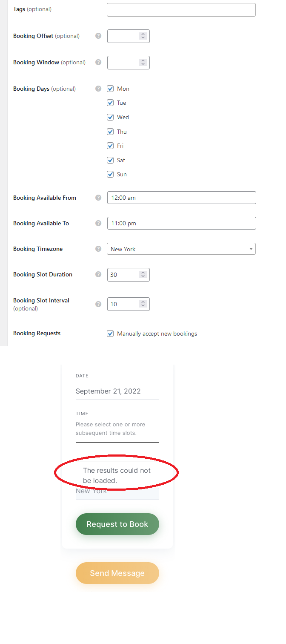The width and height of the screenshot is (286, 644).
Task: Click help icon for Booking Available From
Action: (98, 198)
